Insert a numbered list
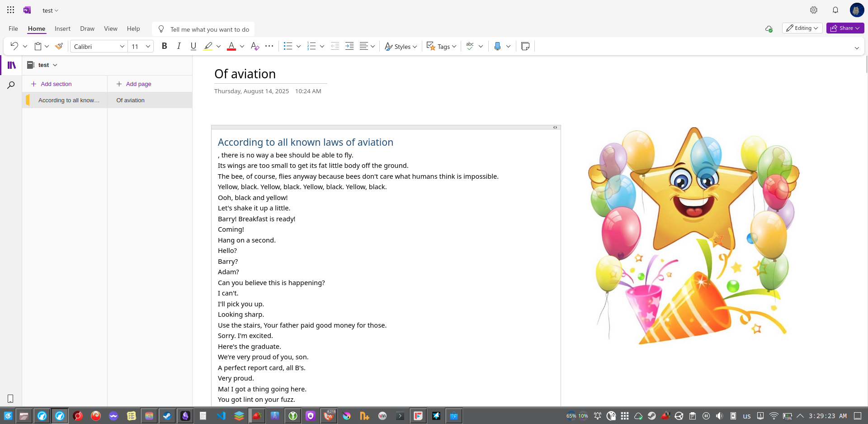868x424 pixels. click(x=311, y=46)
